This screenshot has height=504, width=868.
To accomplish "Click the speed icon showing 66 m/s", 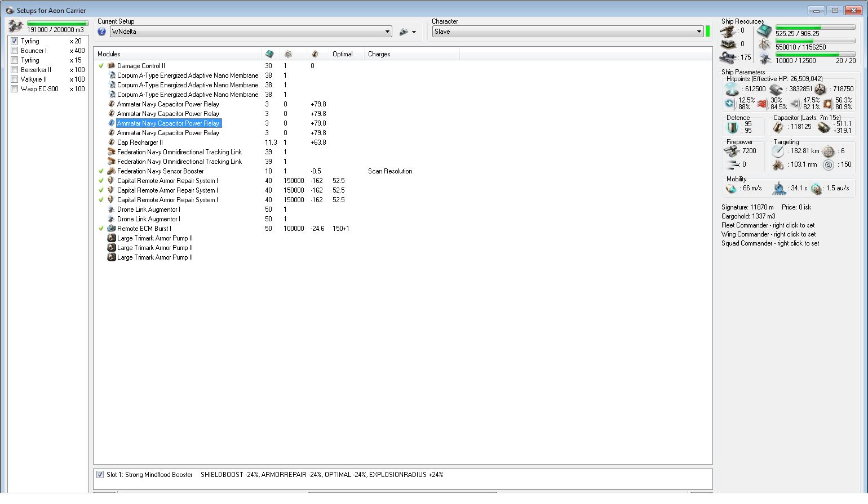I will (731, 188).
